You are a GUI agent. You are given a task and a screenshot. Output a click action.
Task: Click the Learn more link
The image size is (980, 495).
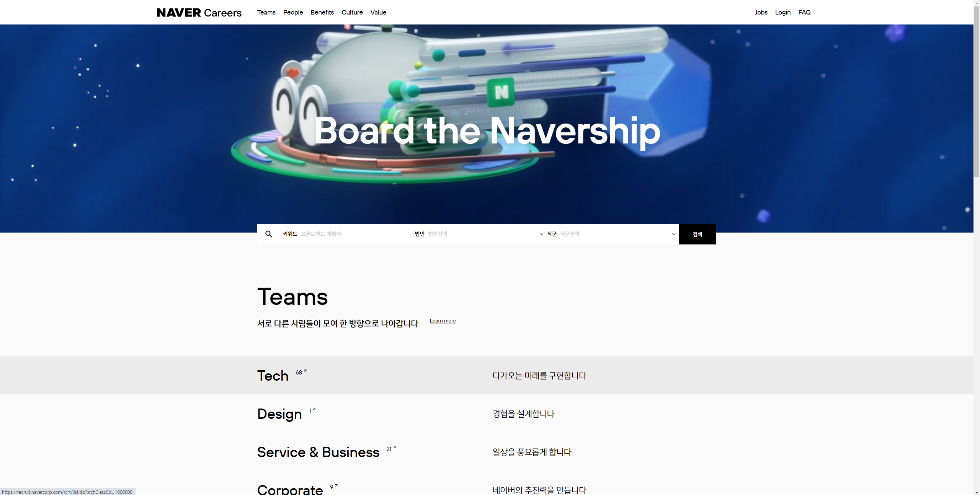point(443,321)
